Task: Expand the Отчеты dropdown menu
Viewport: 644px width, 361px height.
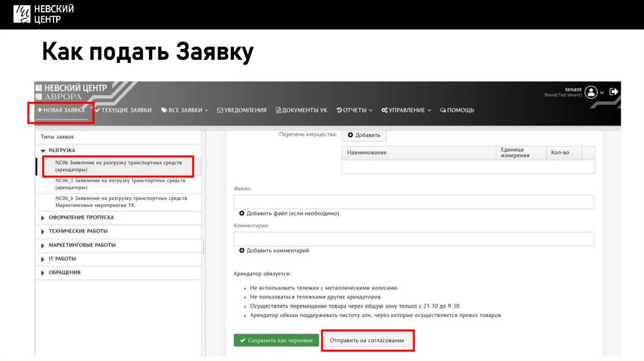Action: click(x=355, y=110)
